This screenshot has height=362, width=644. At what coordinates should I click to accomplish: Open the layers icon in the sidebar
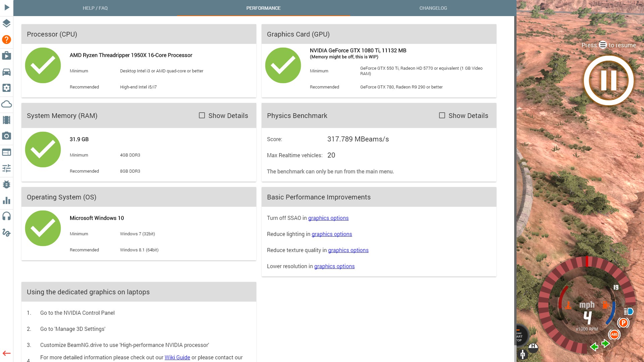(x=6, y=23)
